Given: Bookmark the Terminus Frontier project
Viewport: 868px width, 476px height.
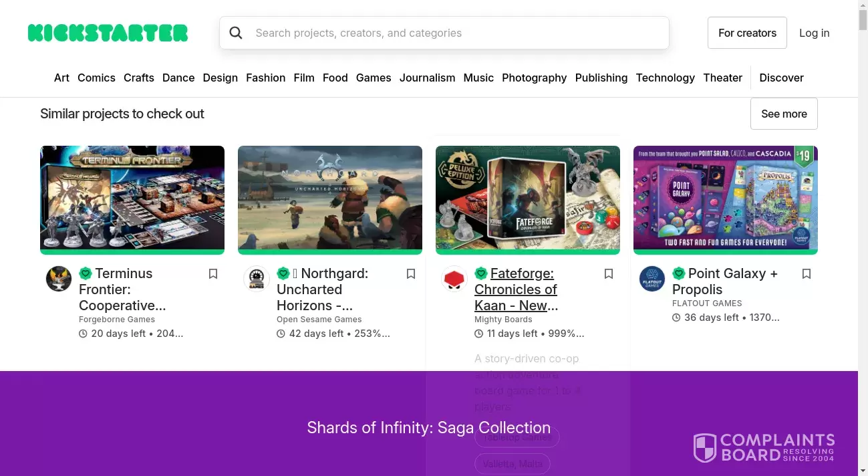Looking at the screenshot, I should coord(213,274).
